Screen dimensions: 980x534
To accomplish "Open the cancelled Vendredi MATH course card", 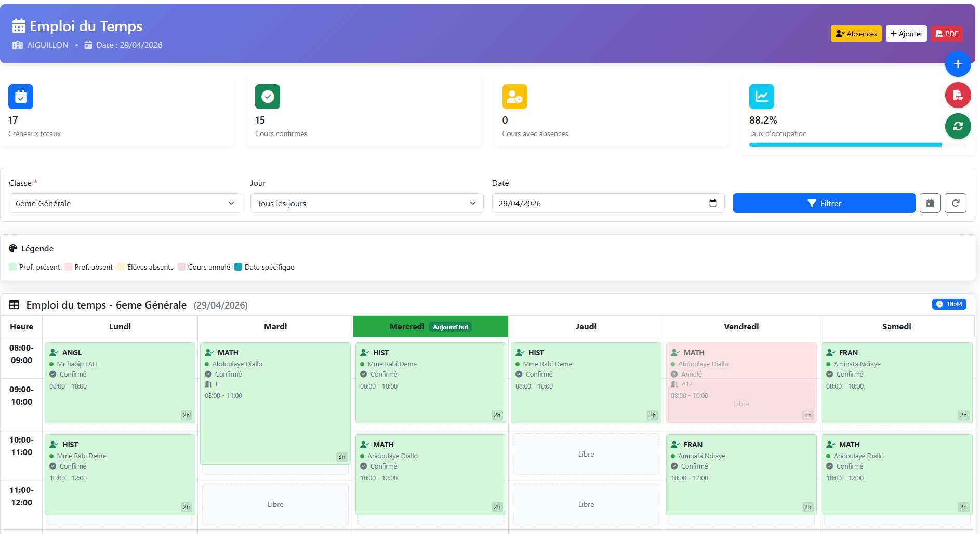I will [x=741, y=382].
